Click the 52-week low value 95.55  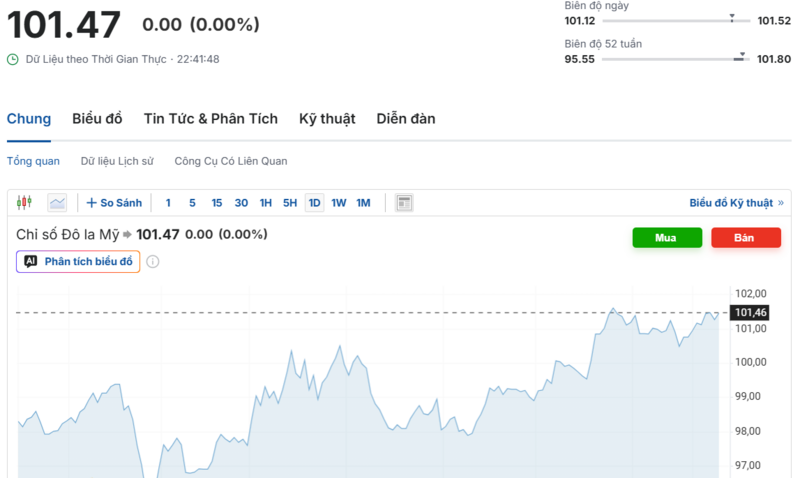point(580,59)
